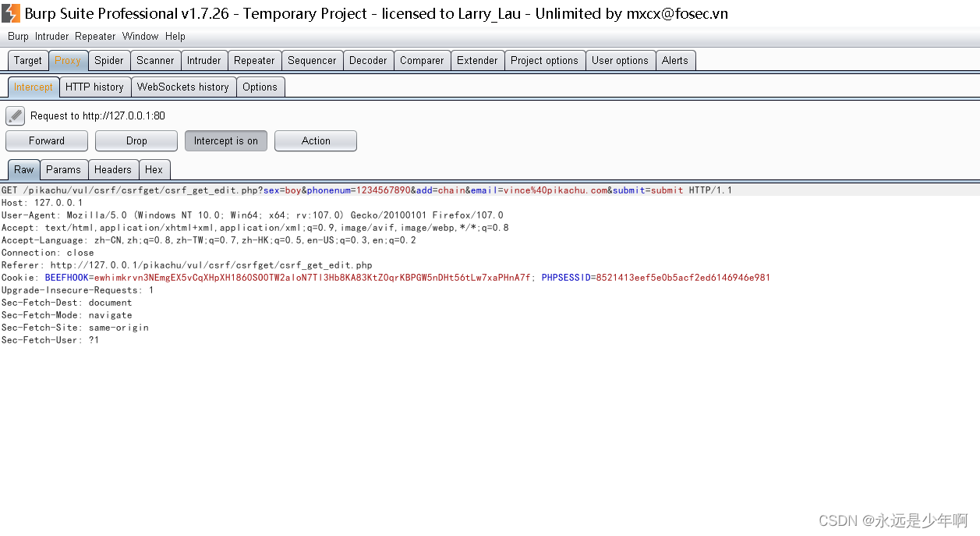Drop the intercepted request
The height and width of the screenshot is (536, 980).
click(136, 140)
